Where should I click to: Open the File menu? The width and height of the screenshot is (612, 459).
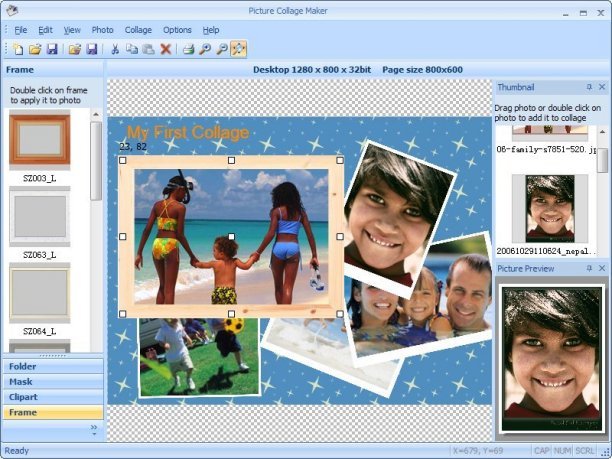click(21, 30)
